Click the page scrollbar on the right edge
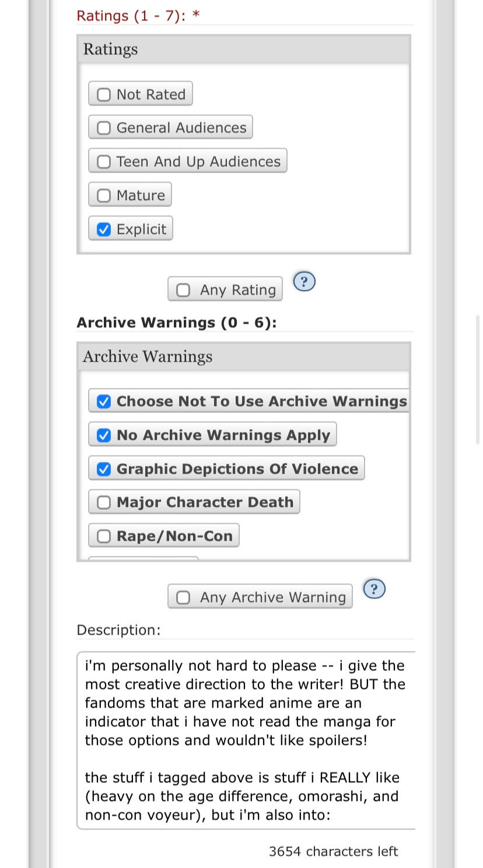 [x=478, y=379]
